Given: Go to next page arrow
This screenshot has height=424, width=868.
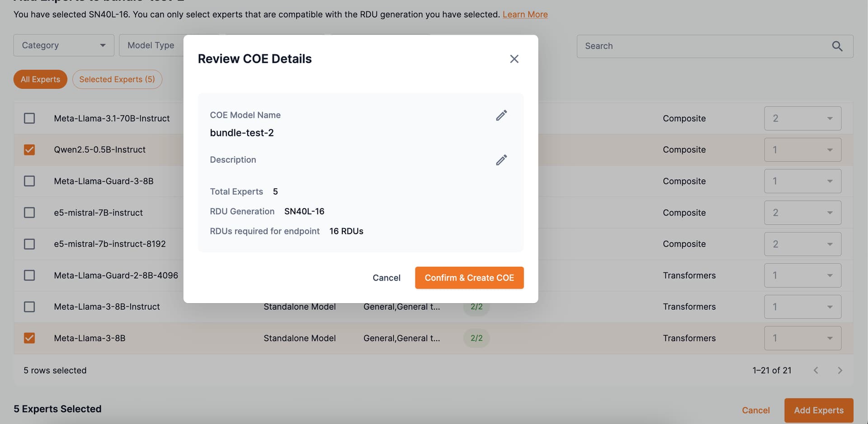Looking at the screenshot, I should (840, 370).
